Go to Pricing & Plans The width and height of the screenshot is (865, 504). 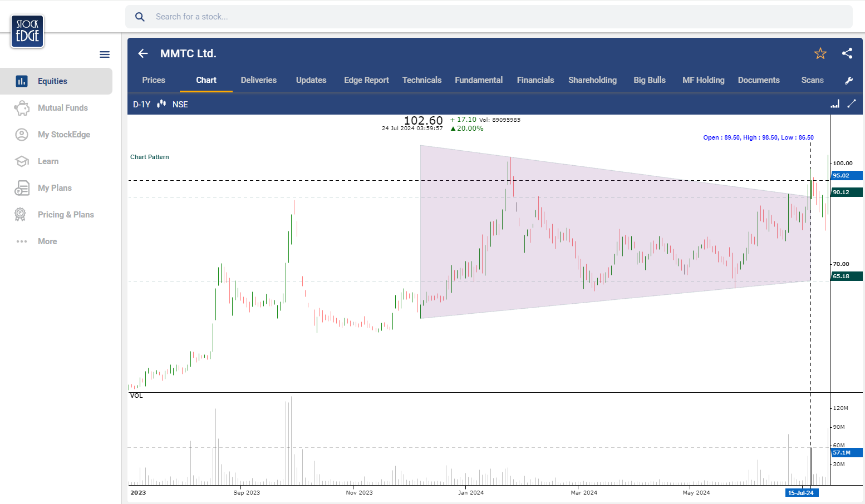pos(66,215)
